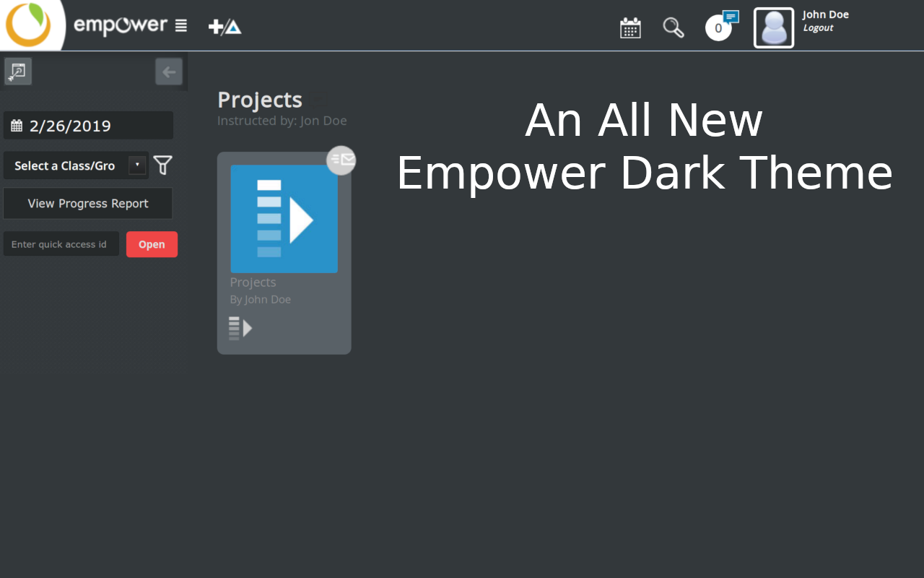Open the hamburger menu beside empower
924x578 pixels.
180,25
